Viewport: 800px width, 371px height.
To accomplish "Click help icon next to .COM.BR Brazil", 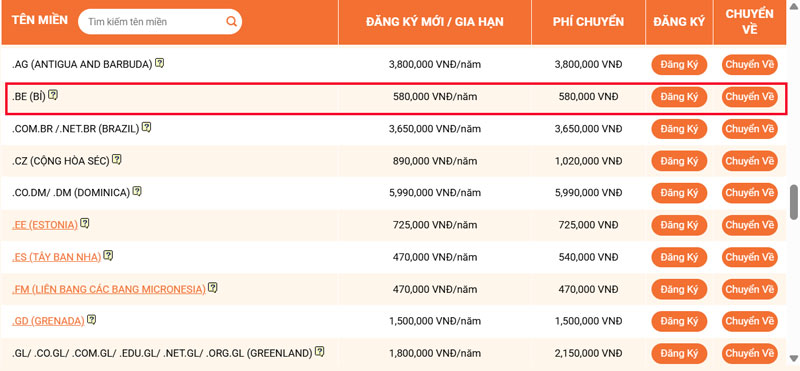I will [x=146, y=128].
